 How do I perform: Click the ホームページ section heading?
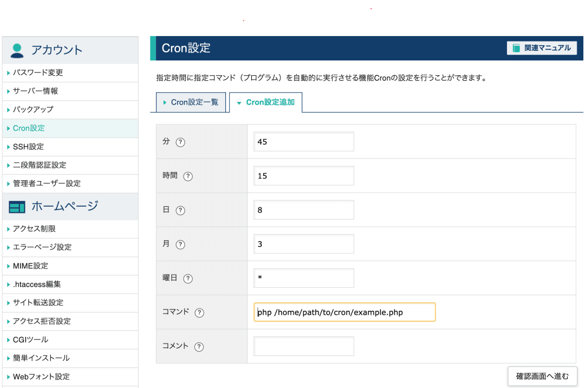pyautogui.click(x=65, y=206)
